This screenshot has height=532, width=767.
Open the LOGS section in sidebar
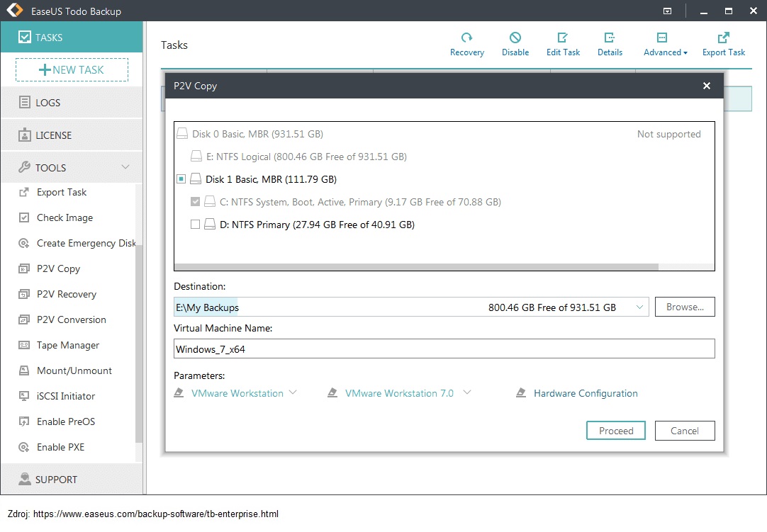click(x=47, y=103)
